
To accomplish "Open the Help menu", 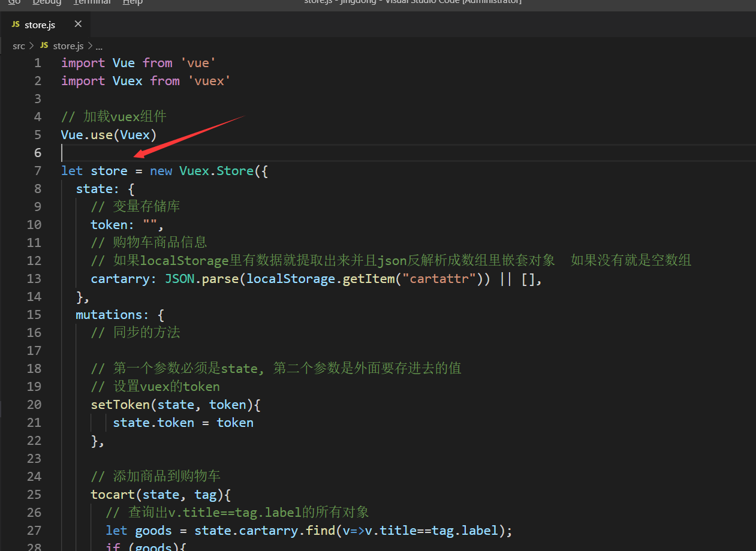I will 132,2.
